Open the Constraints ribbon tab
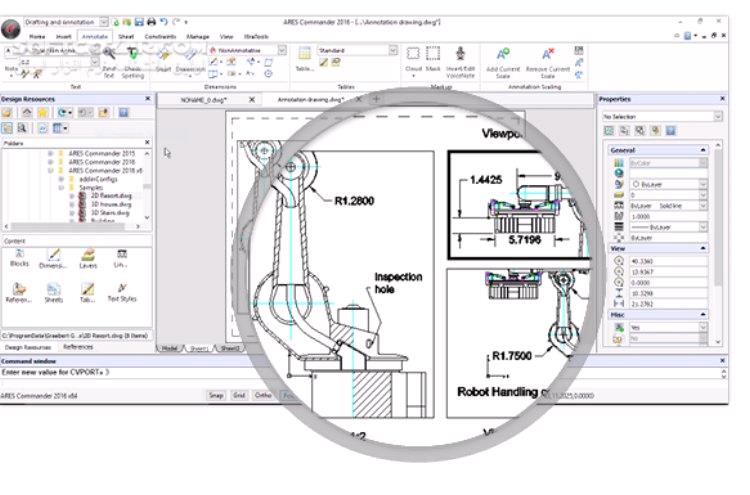Screen dimensions: 750x495 (161, 36)
